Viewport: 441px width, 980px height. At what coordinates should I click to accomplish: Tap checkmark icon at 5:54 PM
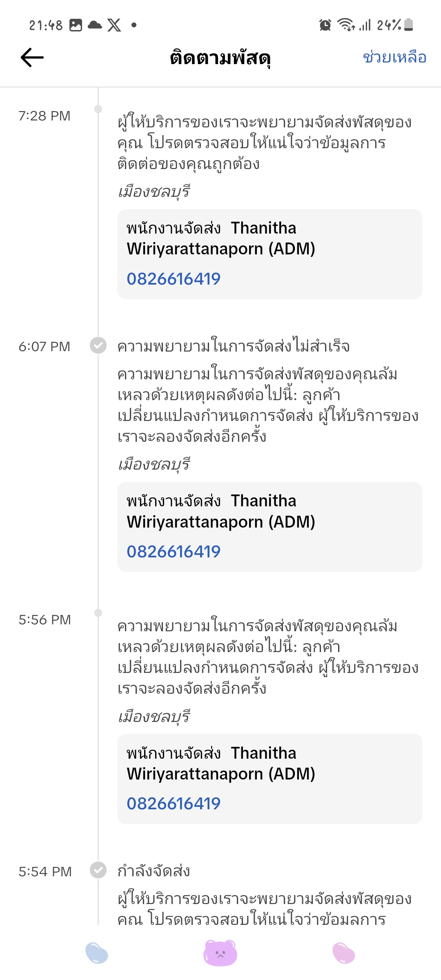point(98,870)
